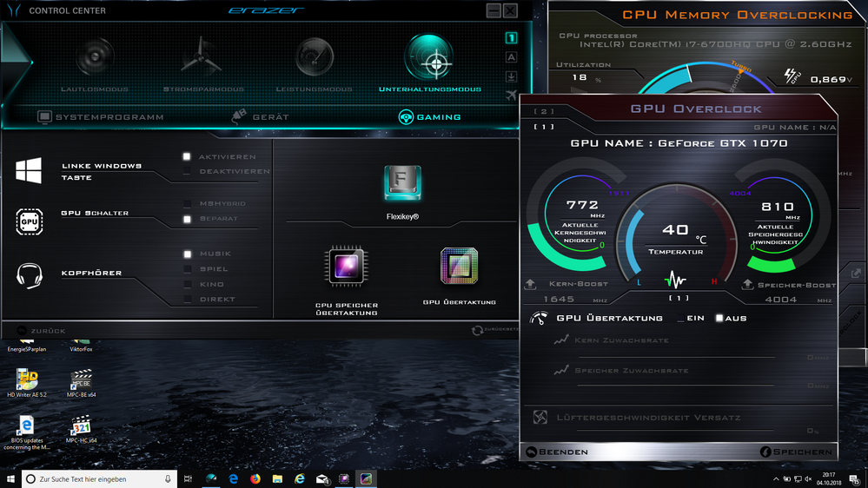Screen dimensions: 868x488
Task: Adjust the Lüftergeschwindigkeit Versatz slider
Action: pyautogui.click(x=678, y=431)
